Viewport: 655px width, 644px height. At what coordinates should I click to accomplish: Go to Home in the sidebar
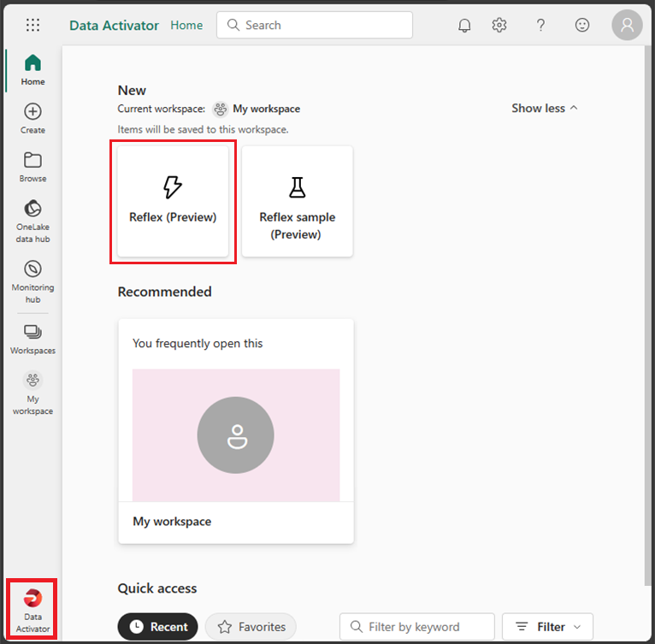(32, 70)
